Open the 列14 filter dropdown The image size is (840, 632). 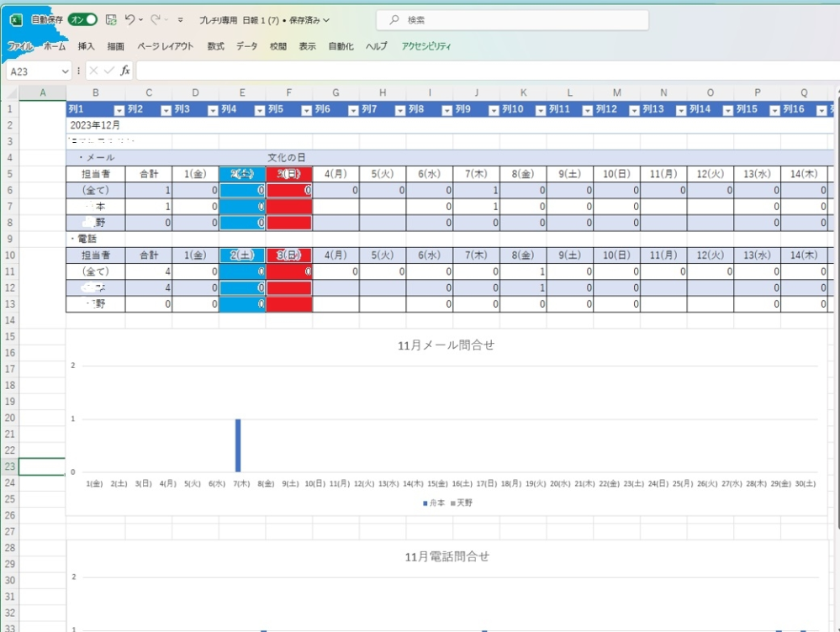pos(728,110)
